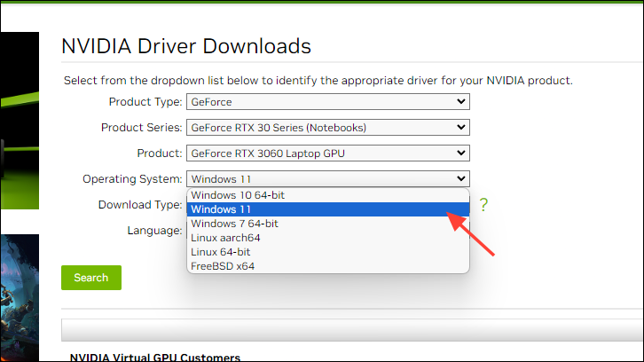Click the green Search button

coord(91,278)
